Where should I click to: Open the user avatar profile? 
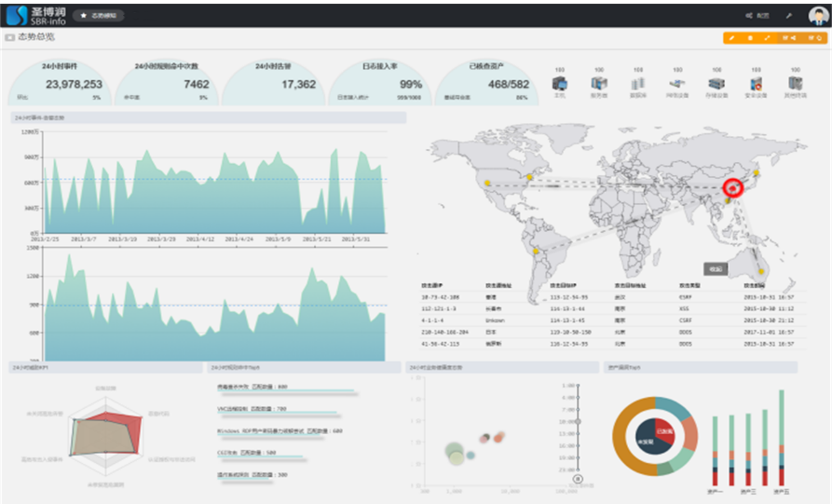click(x=817, y=15)
